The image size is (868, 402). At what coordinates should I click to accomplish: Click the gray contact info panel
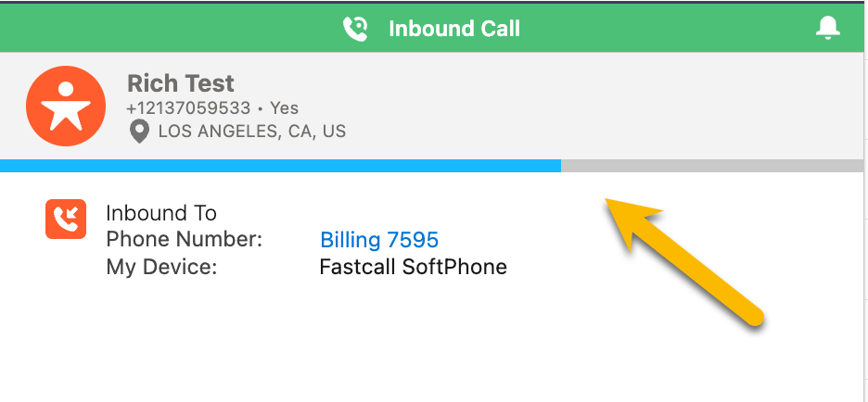432,107
